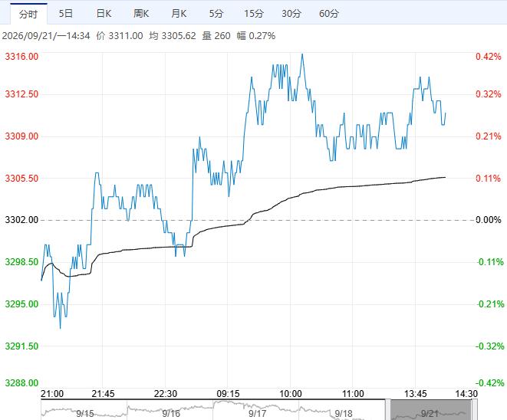Image resolution: width=507 pixels, height=420 pixels.
Task: Click the 3288.00 price axis label
Action: coord(21,383)
